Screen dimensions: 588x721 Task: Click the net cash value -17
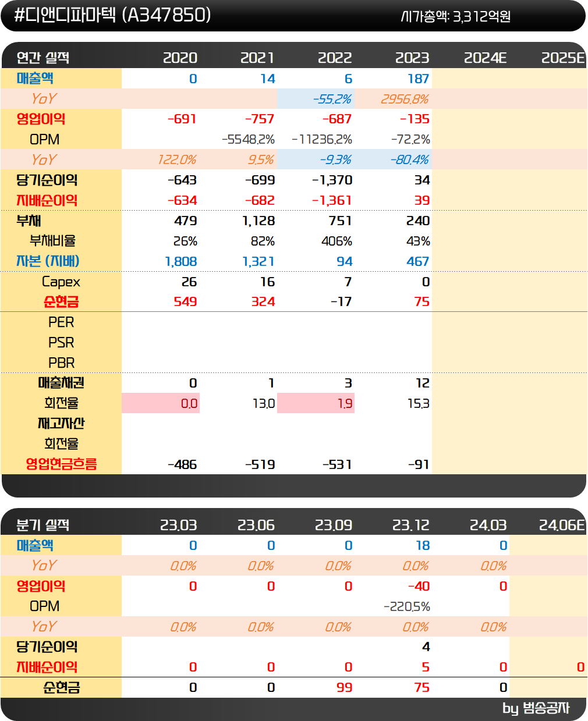(x=341, y=301)
